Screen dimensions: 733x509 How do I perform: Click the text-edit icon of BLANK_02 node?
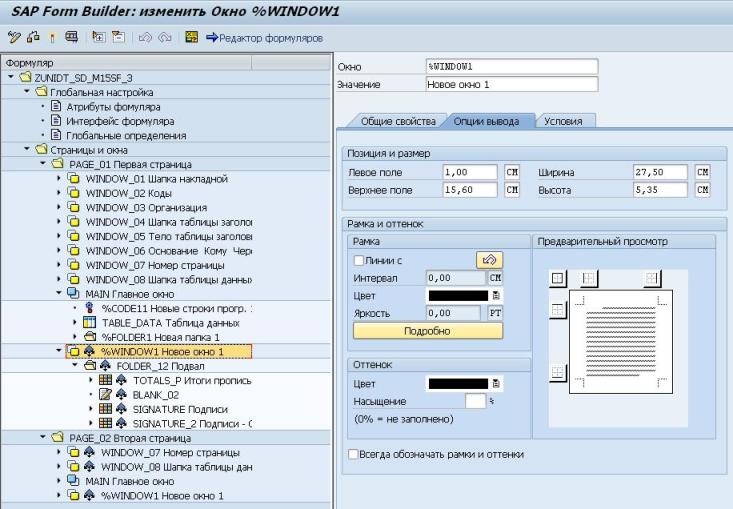(x=106, y=394)
